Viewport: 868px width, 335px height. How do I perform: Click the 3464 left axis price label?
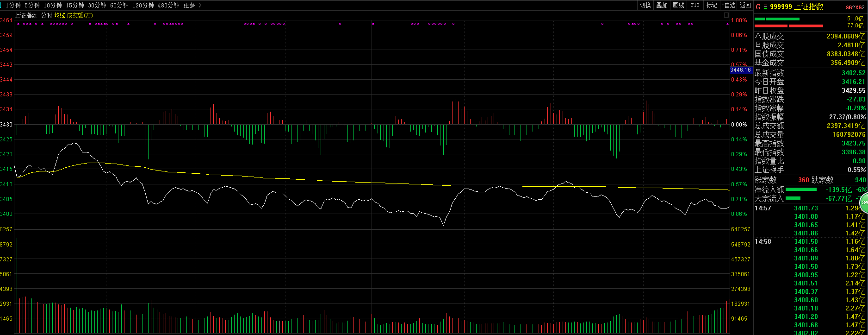[x=6, y=20]
